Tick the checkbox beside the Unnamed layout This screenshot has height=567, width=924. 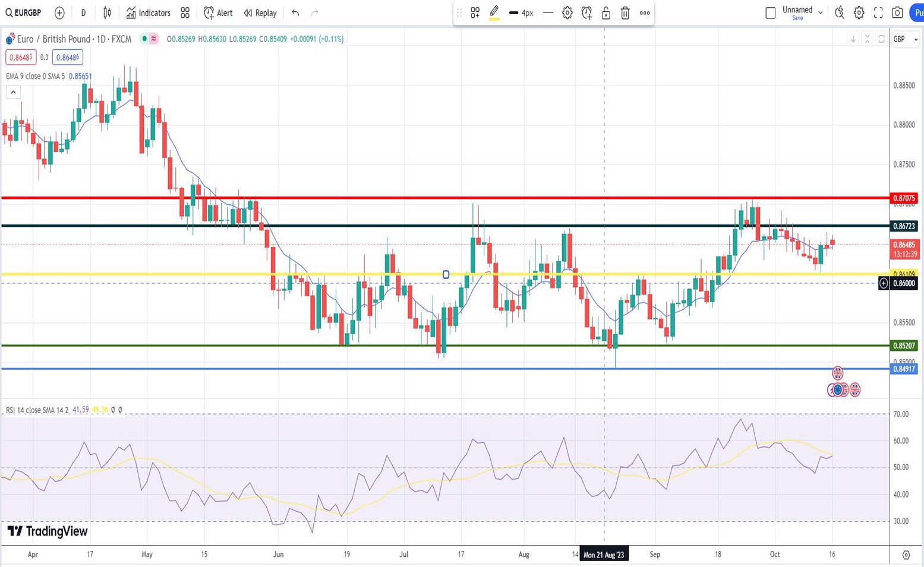click(771, 12)
